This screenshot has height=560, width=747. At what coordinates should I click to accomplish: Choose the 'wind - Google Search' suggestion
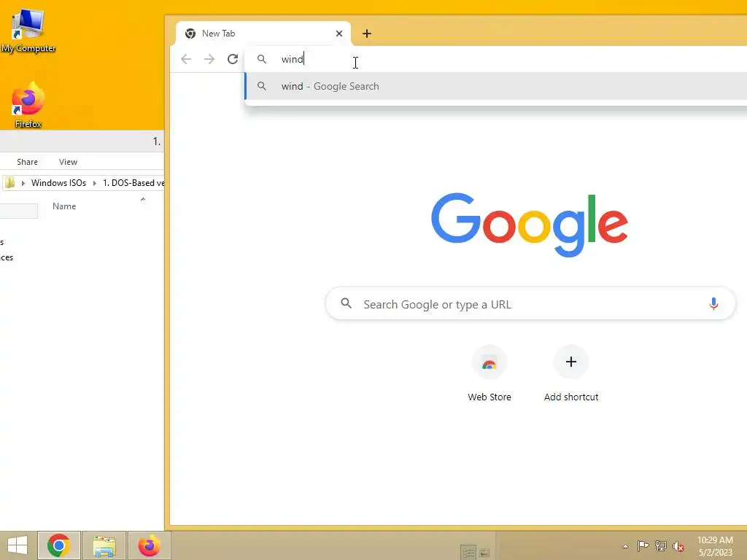point(495,86)
